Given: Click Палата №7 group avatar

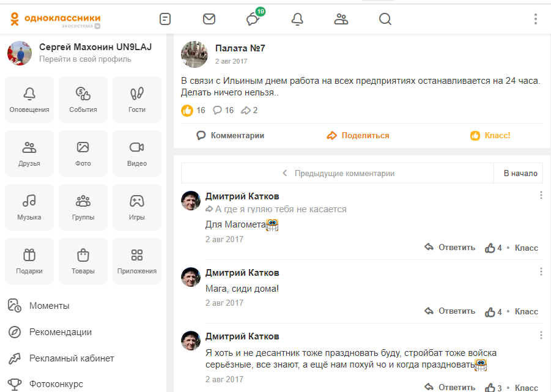Looking at the screenshot, I should pos(194,54).
